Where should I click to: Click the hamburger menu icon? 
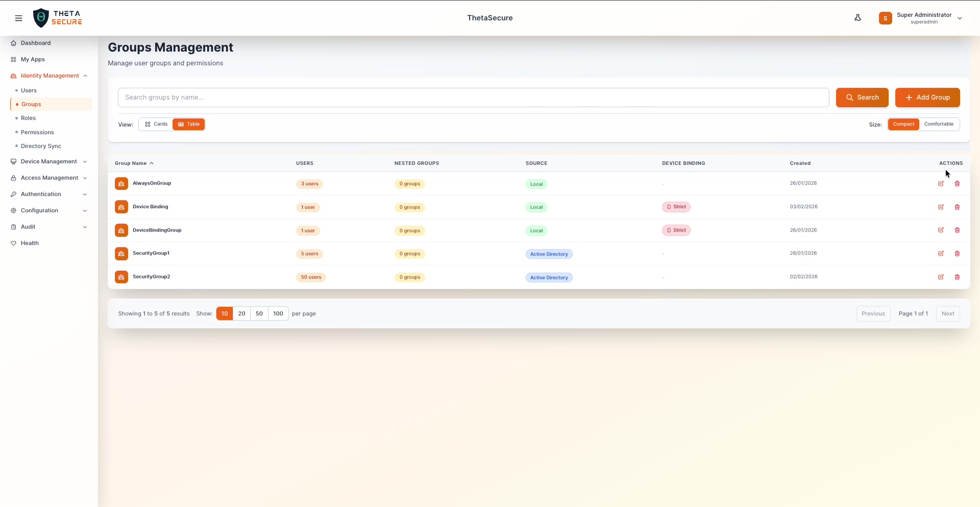click(19, 18)
